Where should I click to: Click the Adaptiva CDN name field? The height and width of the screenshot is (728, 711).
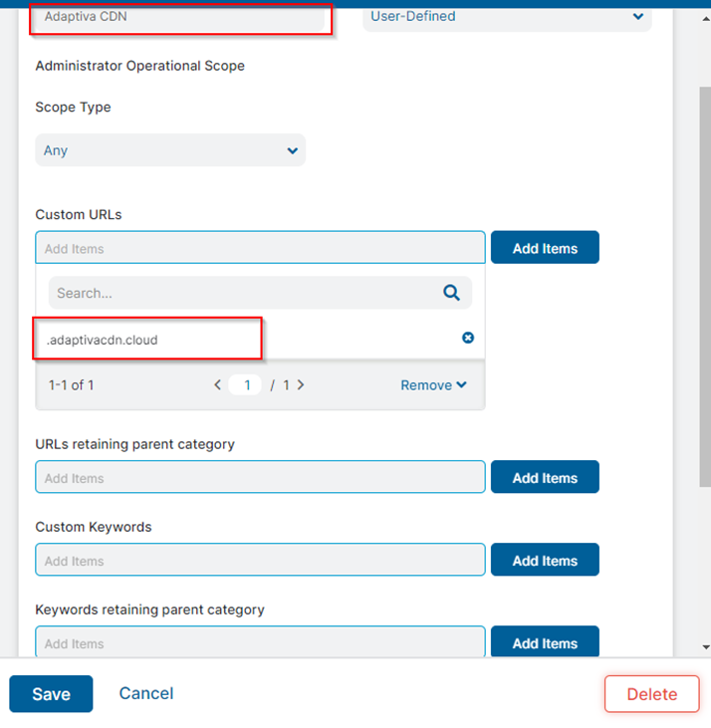(x=180, y=18)
